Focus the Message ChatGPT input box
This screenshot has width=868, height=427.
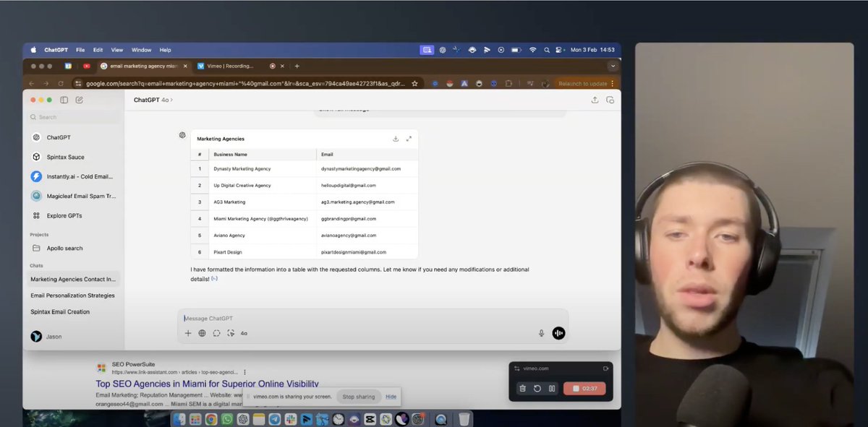[x=373, y=319]
